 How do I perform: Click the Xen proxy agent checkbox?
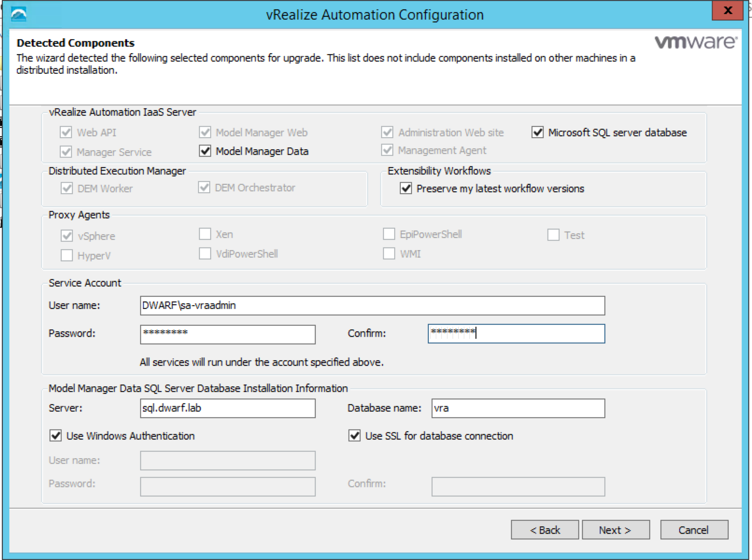(x=205, y=234)
